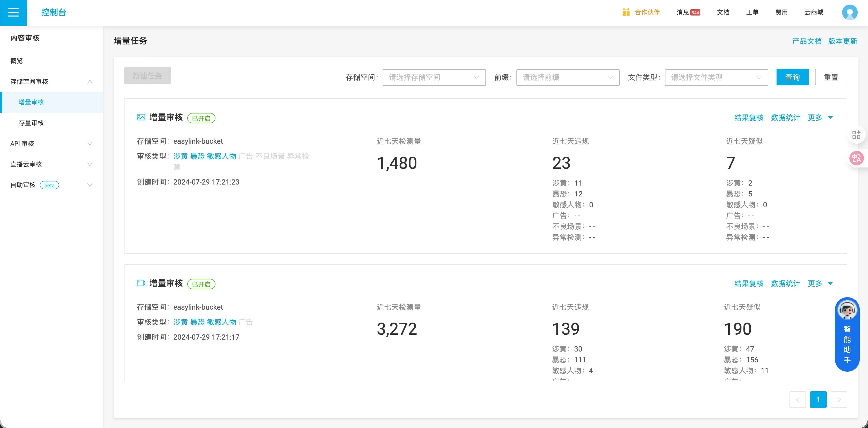Open 概览 in the sidebar
The width and height of the screenshot is (868, 428).
pyautogui.click(x=17, y=61)
